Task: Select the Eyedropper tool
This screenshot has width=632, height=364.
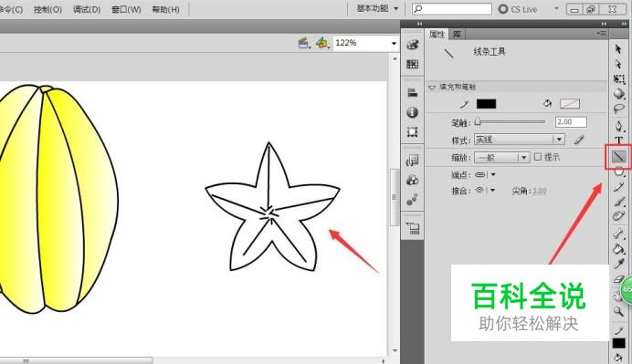Action: point(619,264)
